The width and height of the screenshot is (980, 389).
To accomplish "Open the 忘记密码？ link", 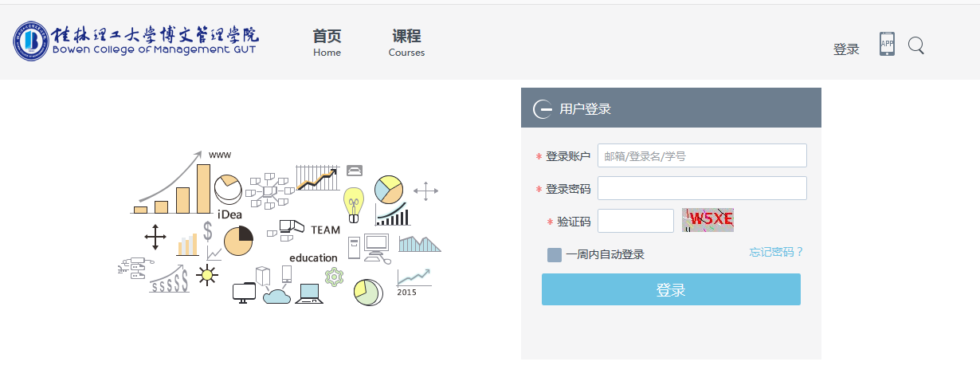I will 776,252.
